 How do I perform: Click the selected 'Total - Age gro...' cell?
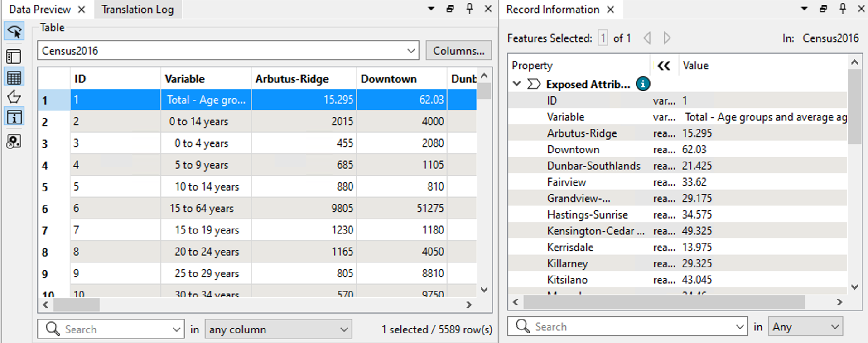(206, 100)
